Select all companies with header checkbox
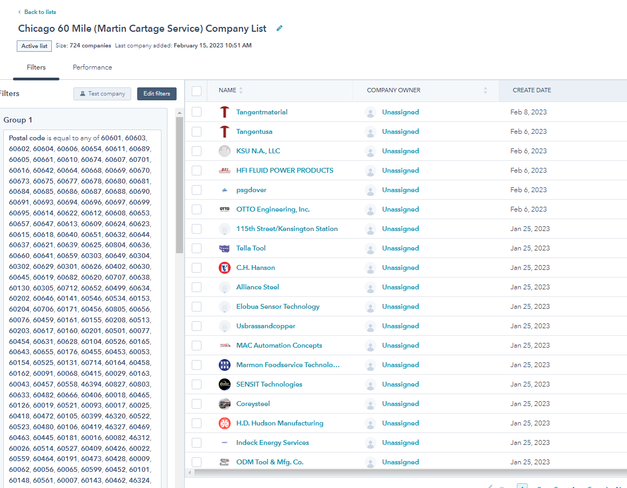Viewport: 627px width, 488px height. tap(196, 91)
